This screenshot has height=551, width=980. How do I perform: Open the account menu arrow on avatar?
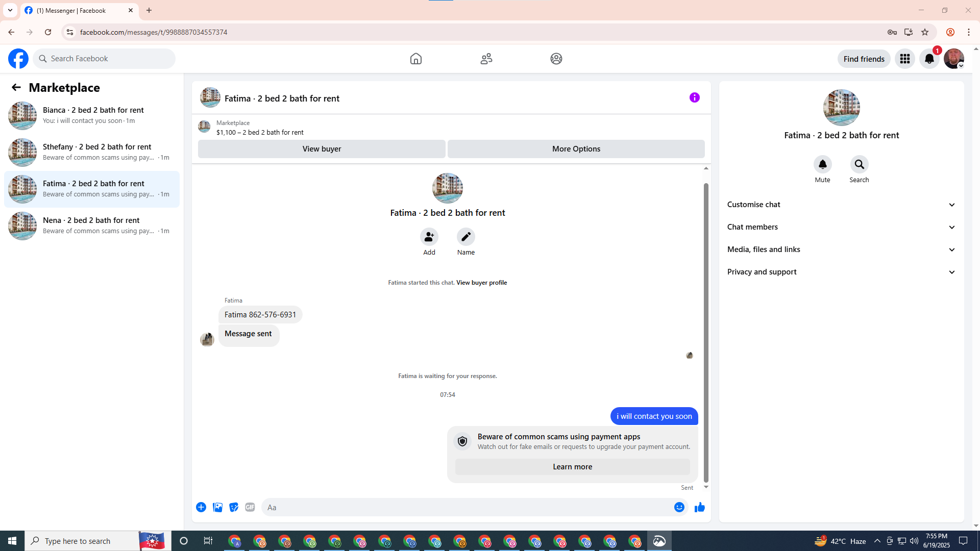pyautogui.click(x=961, y=66)
